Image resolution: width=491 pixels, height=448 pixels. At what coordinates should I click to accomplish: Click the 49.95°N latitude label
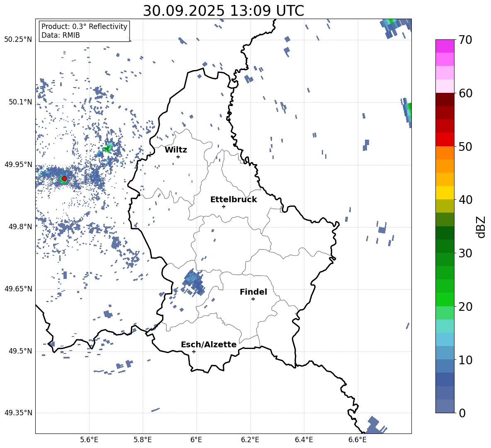pos(18,164)
